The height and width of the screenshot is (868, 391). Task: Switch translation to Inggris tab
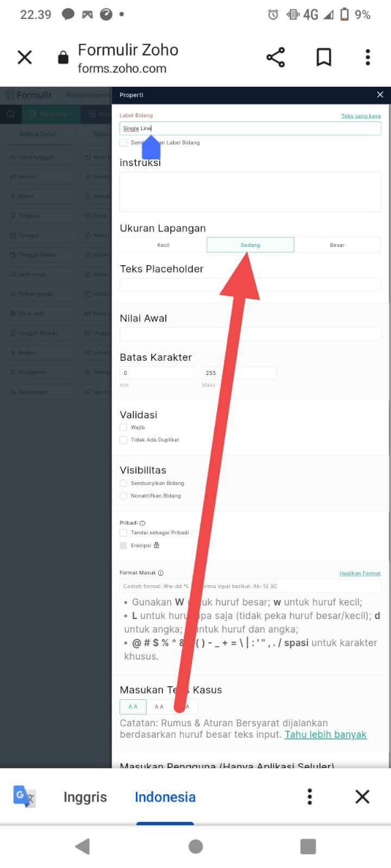click(x=86, y=797)
